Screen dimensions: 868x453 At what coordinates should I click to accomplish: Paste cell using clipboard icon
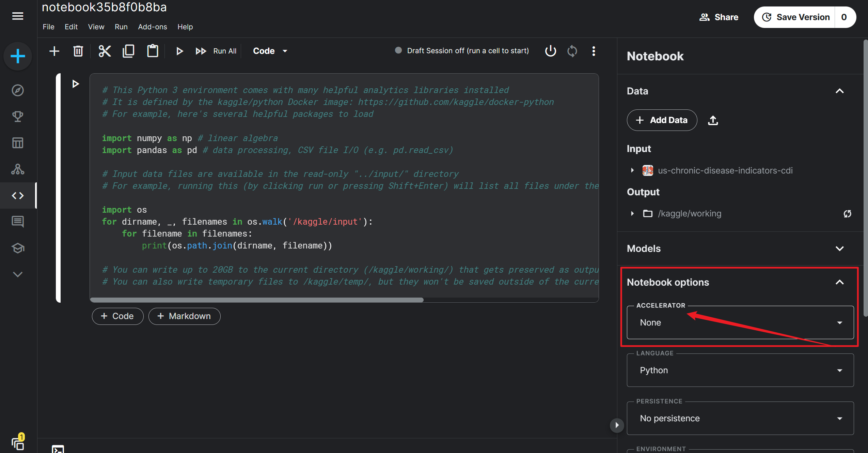153,51
